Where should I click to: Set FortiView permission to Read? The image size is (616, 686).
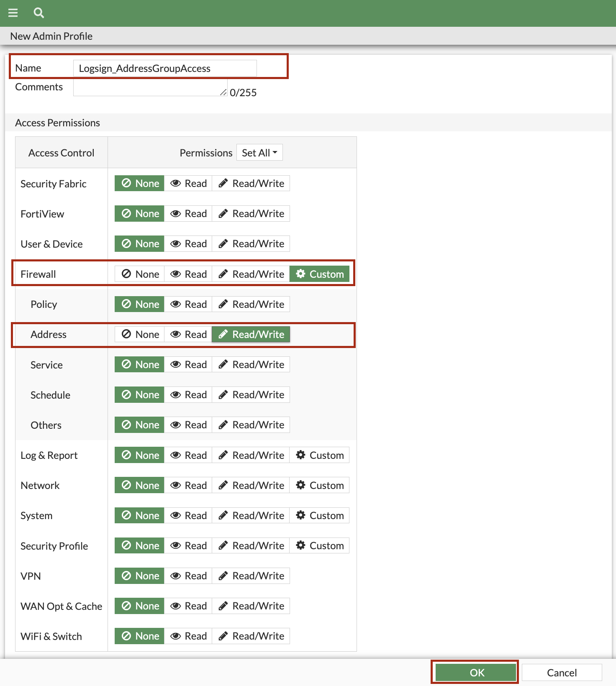coord(188,213)
